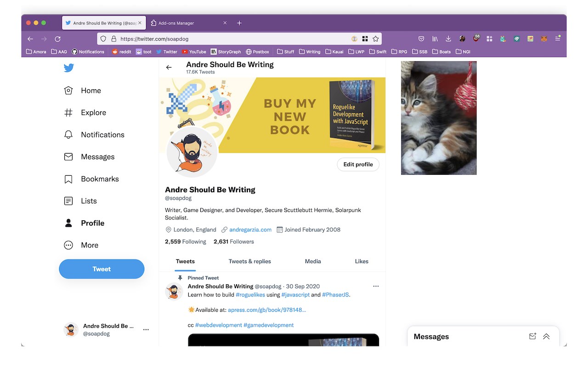Click the #gamedevelopment hashtag
The height and width of the screenshot is (368, 588).
269,325
